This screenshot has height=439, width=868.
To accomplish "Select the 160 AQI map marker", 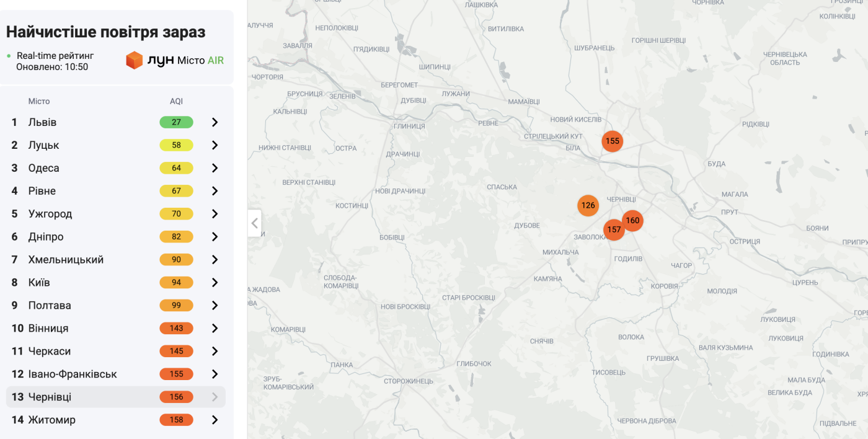I will [x=633, y=220].
